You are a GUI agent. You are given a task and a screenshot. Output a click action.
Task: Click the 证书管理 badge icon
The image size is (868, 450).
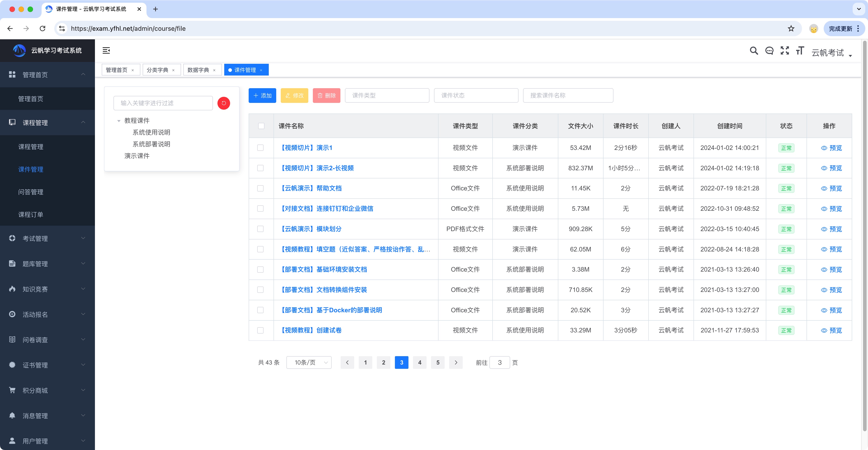(12, 365)
